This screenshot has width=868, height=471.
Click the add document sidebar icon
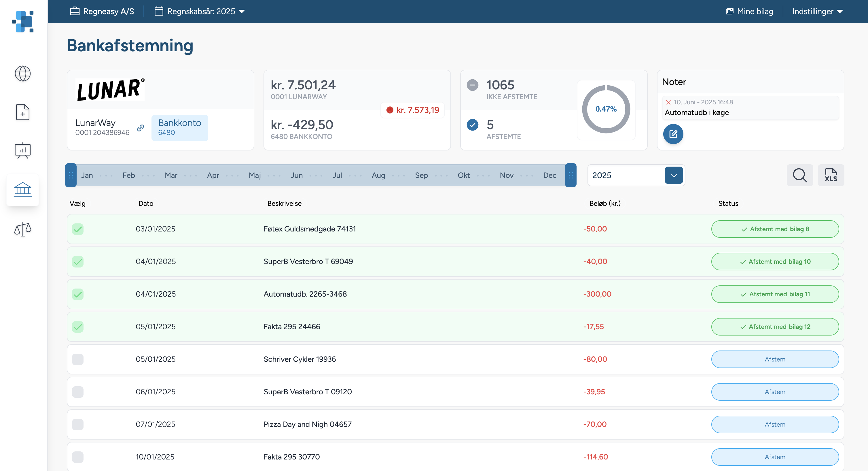point(22,112)
